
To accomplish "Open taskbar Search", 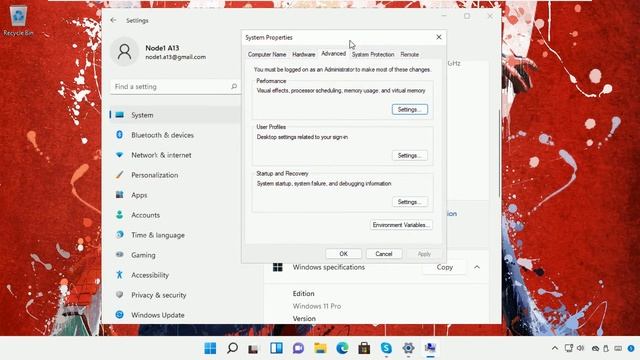I will pos(232,348).
